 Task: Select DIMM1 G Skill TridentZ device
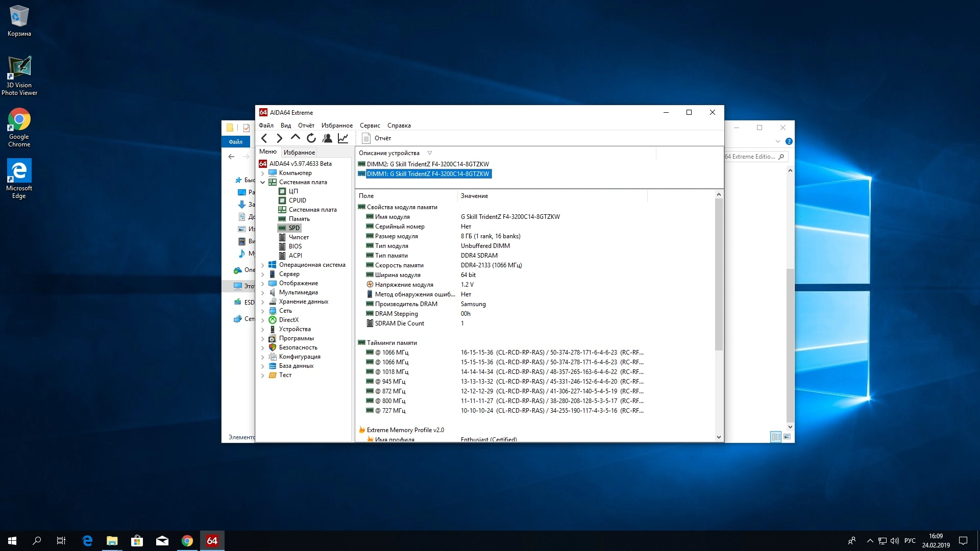[x=424, y=174]
